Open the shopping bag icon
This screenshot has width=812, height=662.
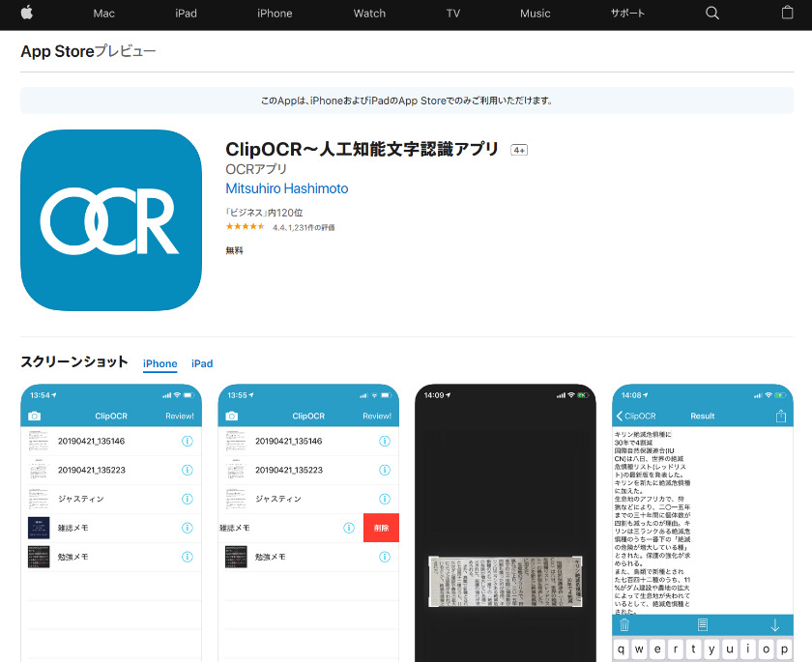[x=787, y=13]
